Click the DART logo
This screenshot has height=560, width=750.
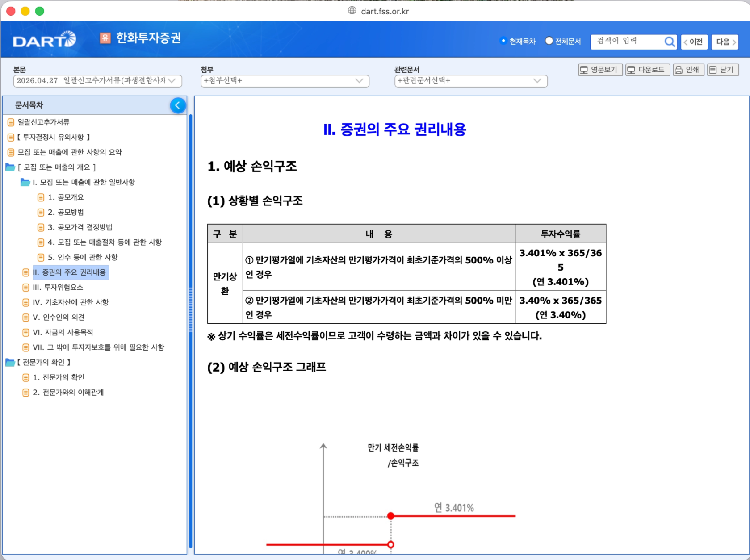pyautogui.click(x=44, y=40)
